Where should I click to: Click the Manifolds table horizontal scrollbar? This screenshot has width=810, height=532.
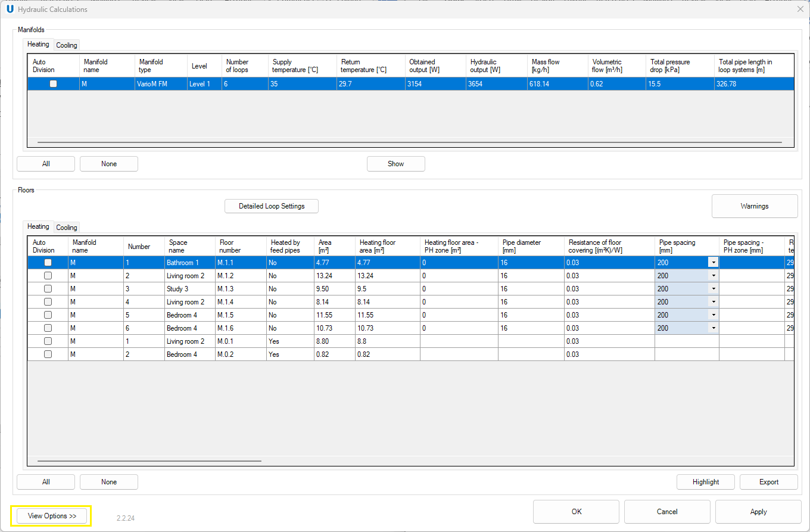409,142
